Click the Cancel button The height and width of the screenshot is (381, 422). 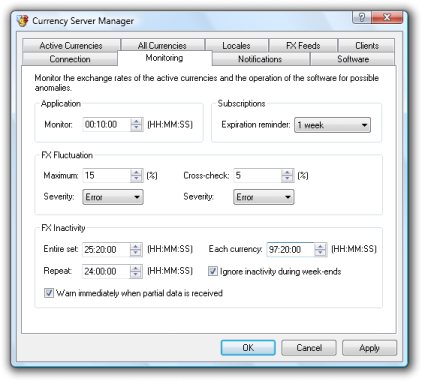[x=309, y=348]
